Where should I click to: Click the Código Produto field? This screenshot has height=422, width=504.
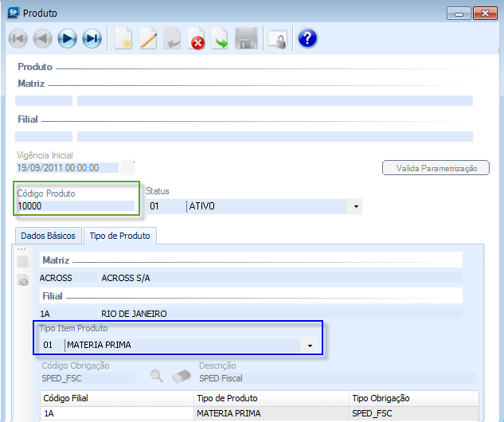point(76,206)
